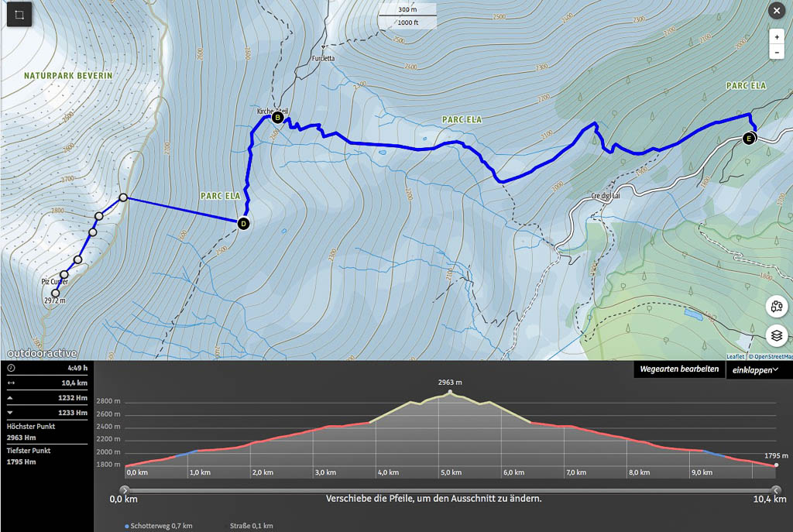Click the left range slider handle
Screen dimensions: 793x532
125,490
